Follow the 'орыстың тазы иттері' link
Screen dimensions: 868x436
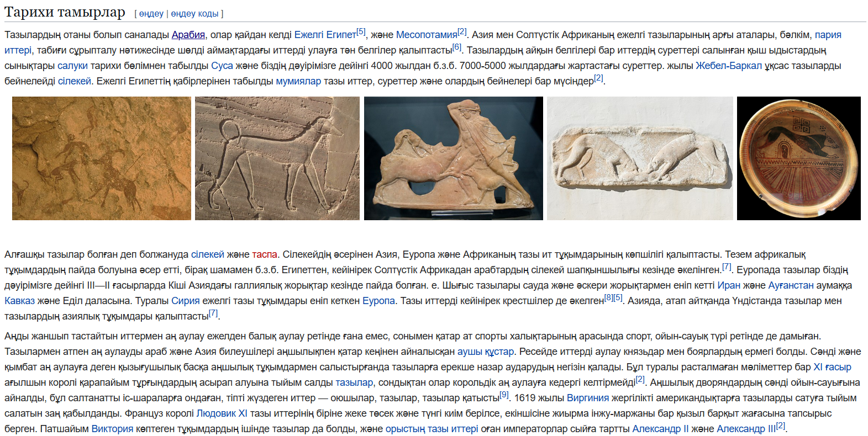click(432, 429)
